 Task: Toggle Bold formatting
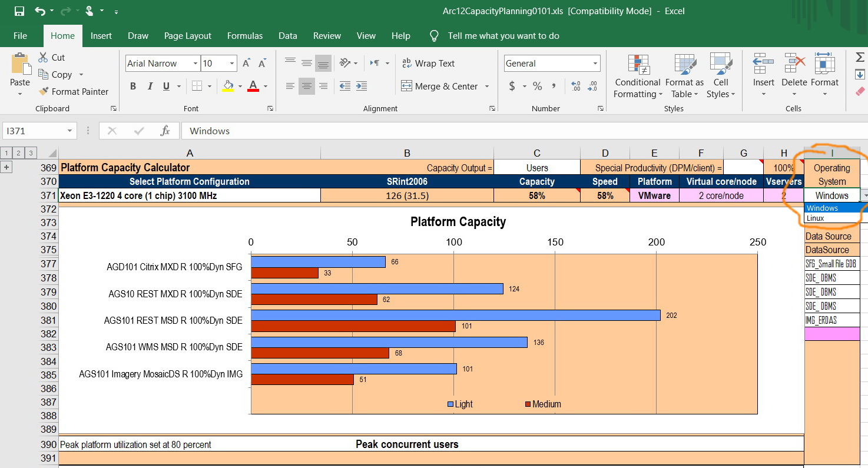(x=133, y=86)
